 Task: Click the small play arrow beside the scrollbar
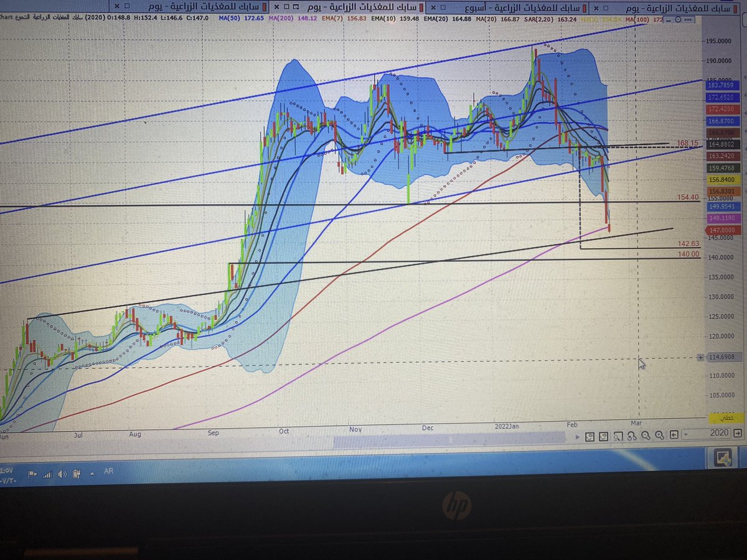click(x=577, y=437)
